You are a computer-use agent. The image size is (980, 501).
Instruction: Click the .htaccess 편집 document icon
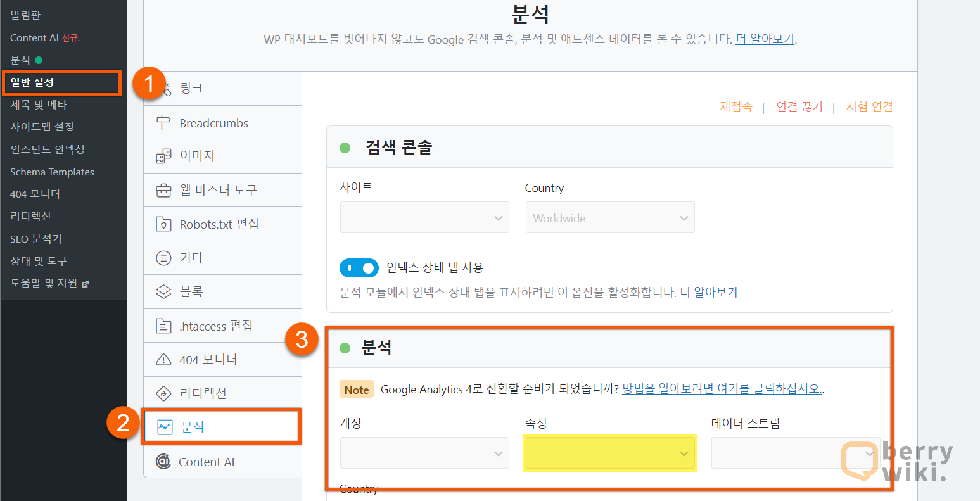[163, 326]
